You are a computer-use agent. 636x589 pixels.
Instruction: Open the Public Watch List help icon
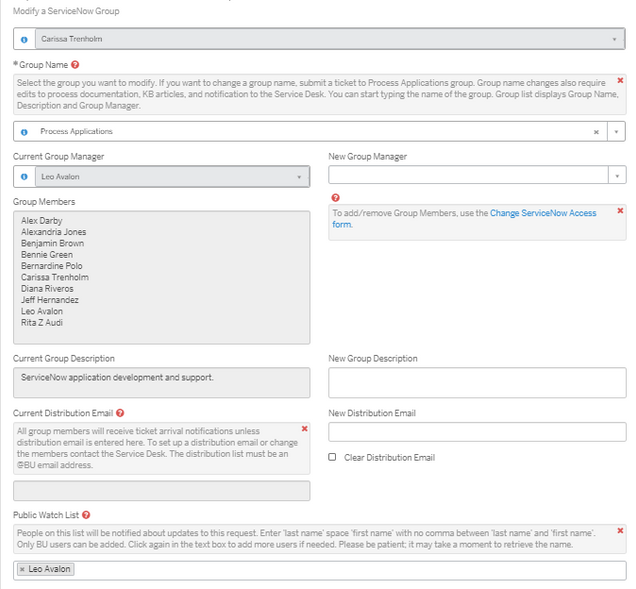click(86, 515)
